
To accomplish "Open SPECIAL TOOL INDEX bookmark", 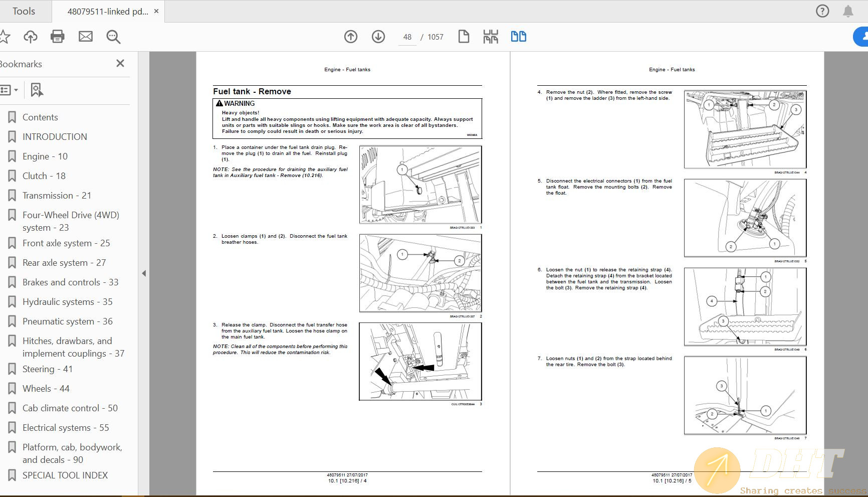I will (65, 475).
